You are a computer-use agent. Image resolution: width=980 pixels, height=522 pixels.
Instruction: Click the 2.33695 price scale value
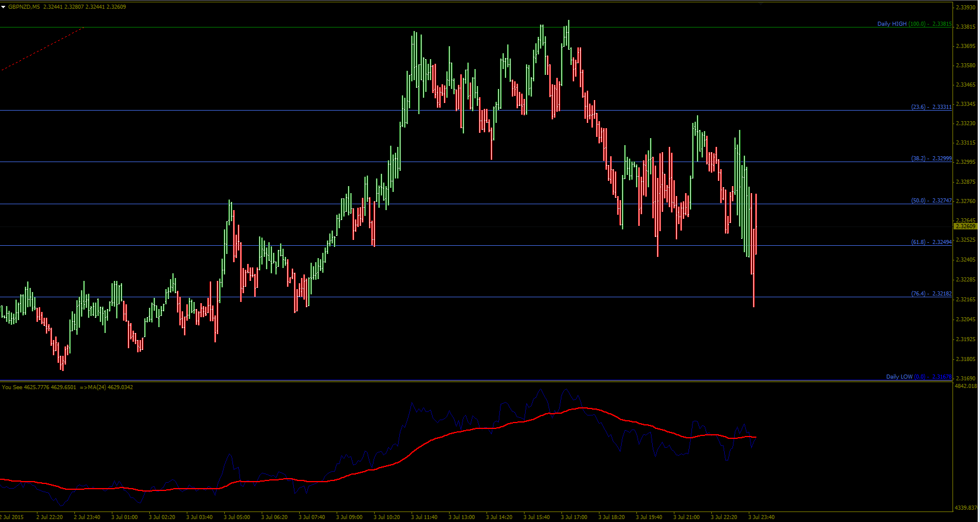tap(965, 46)
